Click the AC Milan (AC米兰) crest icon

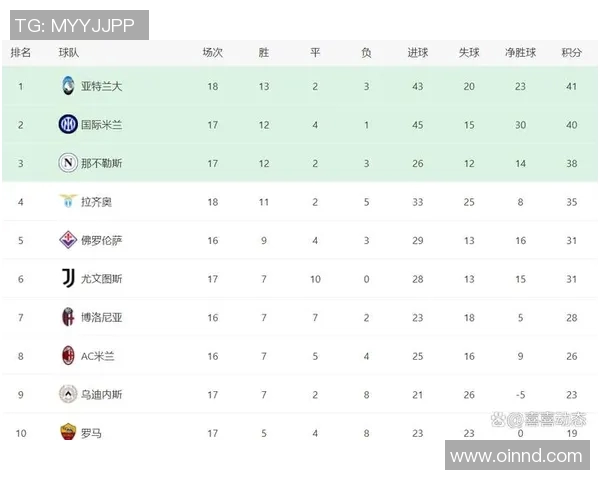pyautogui.click(x=67, y=356)
